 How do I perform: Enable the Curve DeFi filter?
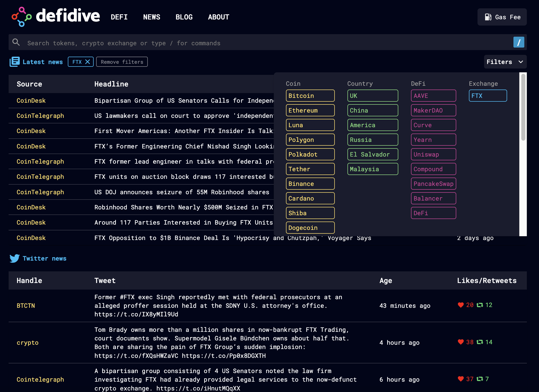(x=433, y=125)
